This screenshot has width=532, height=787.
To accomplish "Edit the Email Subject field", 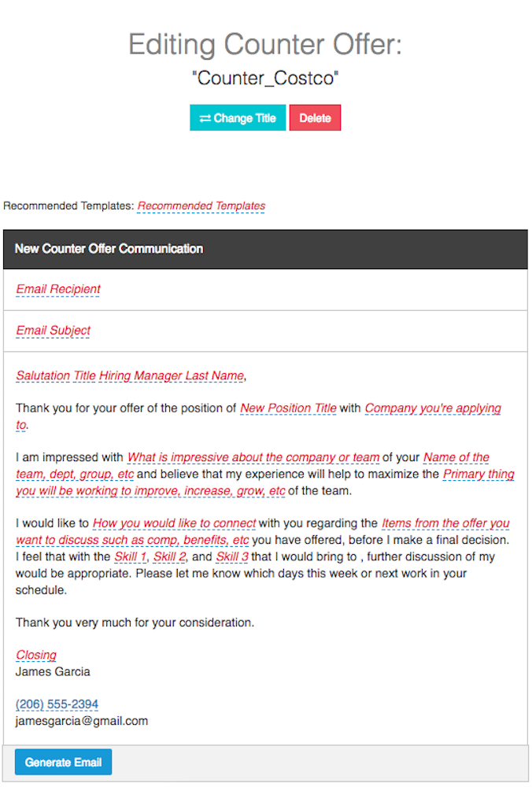I will [x=54, y=331].
